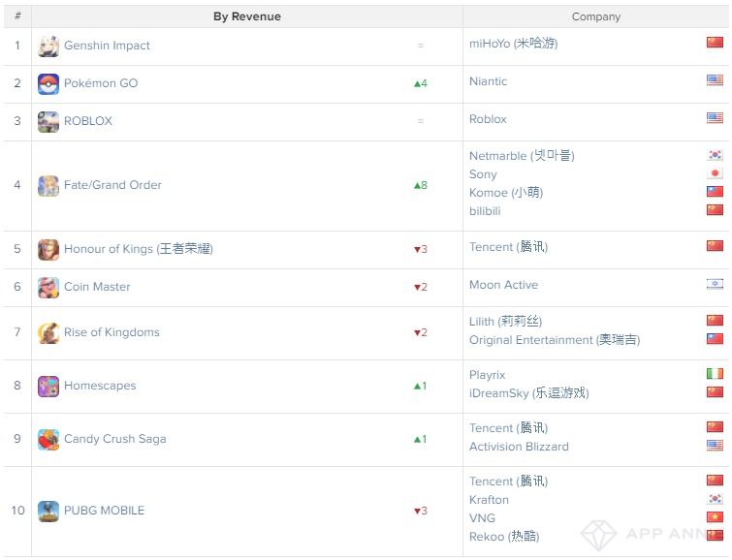Click the US flag next to Activision Blizzard
The image size is (732, 560).
(x=715, y=446)
